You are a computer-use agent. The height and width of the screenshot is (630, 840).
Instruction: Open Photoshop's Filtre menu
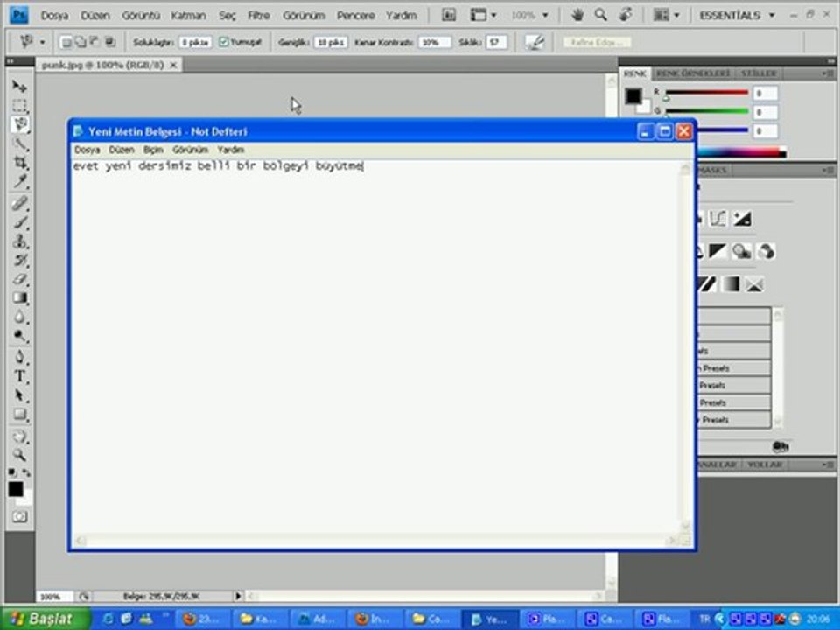click(258, 15)
